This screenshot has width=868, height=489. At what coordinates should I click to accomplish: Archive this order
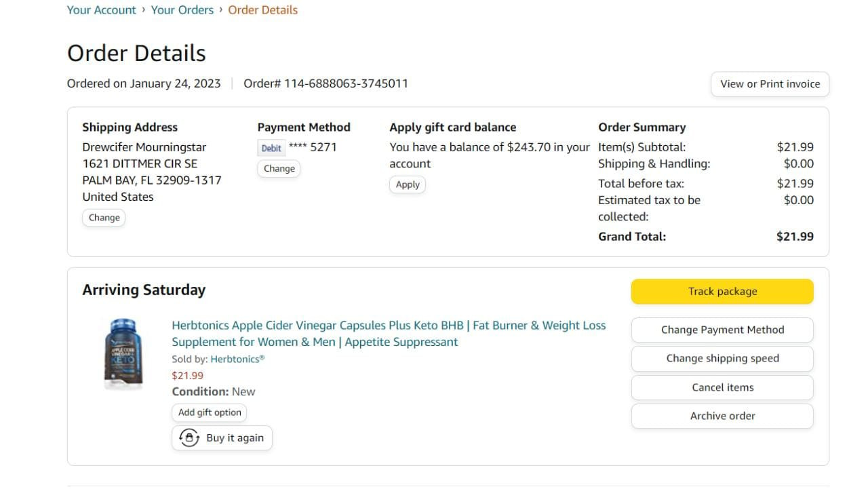click(x=722, y=416)
